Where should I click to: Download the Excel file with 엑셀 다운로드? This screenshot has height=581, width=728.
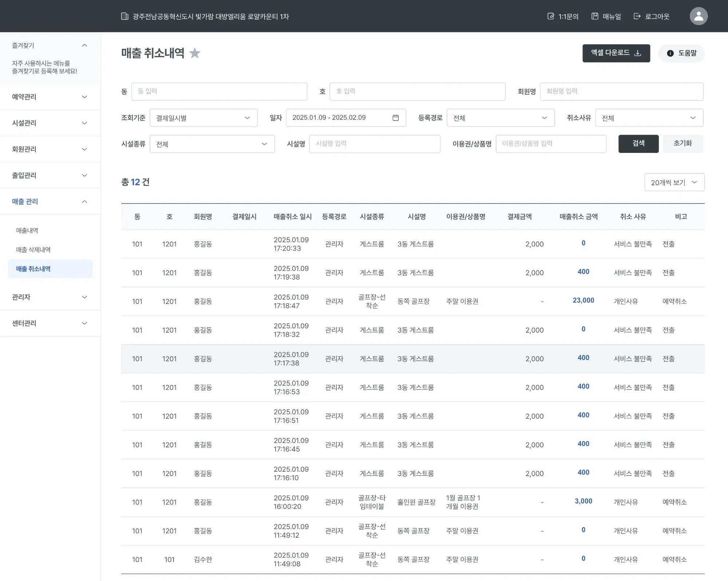point(616,53)
